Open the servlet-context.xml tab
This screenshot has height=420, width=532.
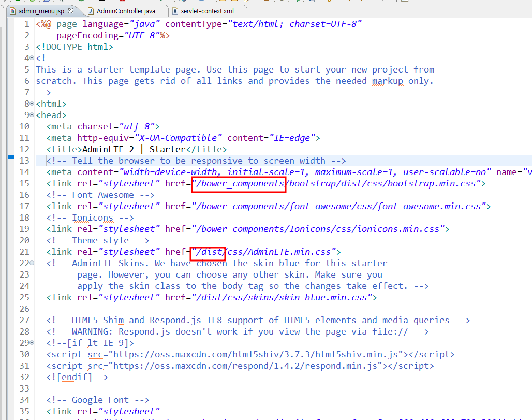pyautogui.click(x=208, y=11)
